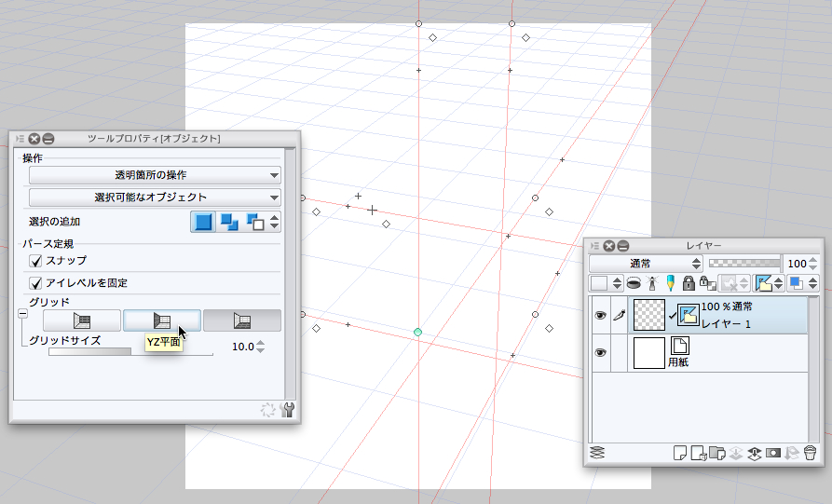Uncheck the スナップ checkbox
832x504 pixels.
tap(36, 260)
